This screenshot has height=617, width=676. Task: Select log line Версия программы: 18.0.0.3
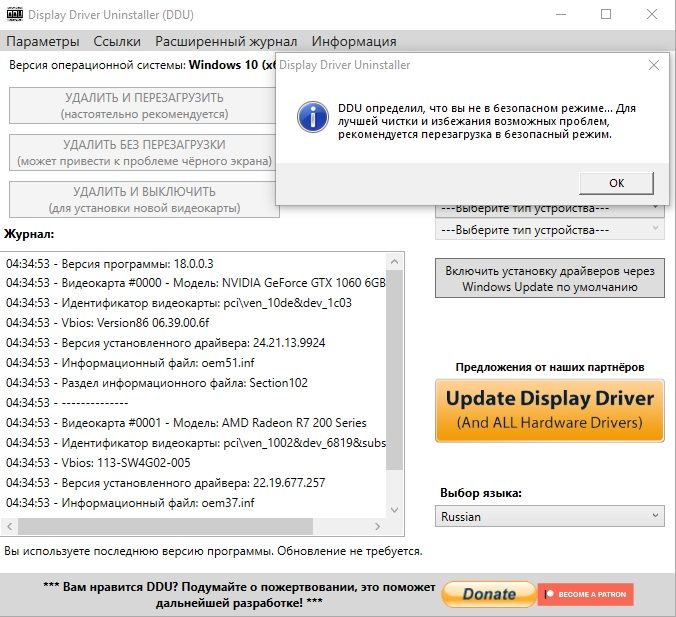[x=110, y=263]
